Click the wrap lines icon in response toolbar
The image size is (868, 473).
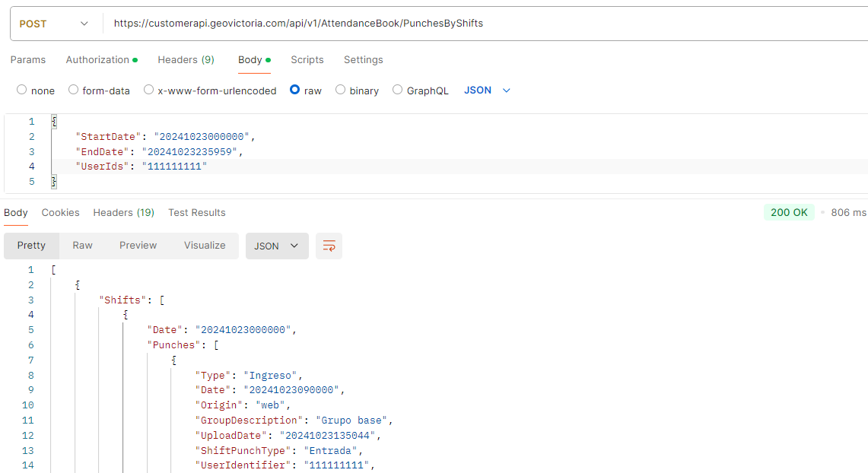click(329, 246)
